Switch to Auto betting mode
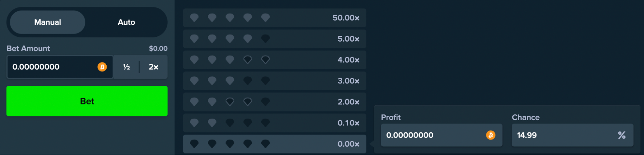 pos(126,22)
